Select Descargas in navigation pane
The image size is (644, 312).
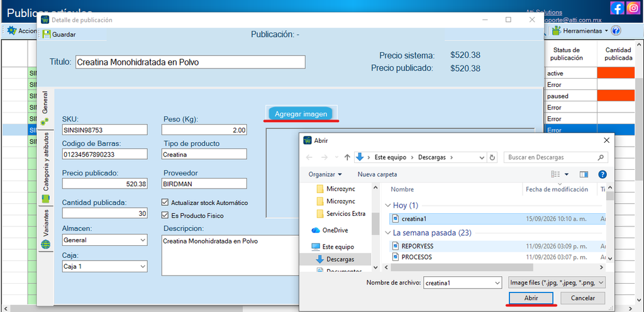coord(340,259)
